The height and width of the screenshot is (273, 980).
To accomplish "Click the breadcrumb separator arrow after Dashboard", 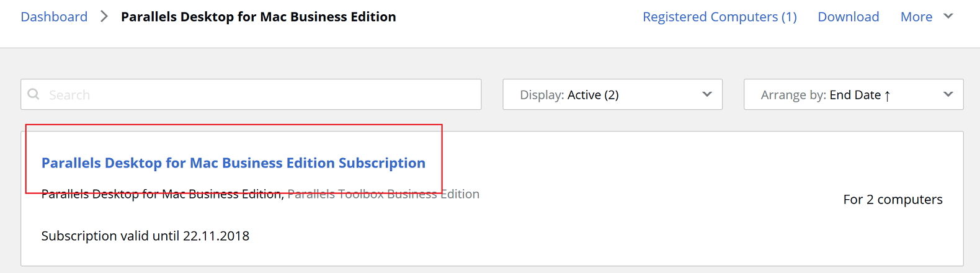I will (104, 17).
